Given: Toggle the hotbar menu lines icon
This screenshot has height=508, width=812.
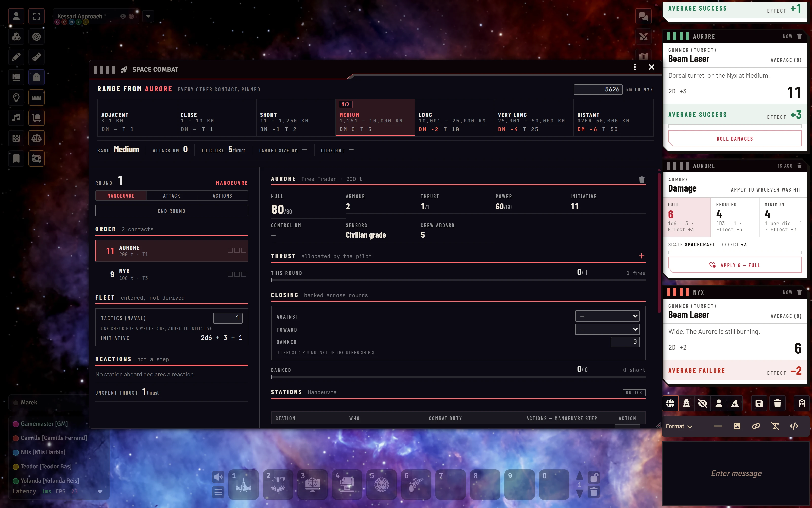Looking at the screenshot, I should [x=218, y=492].
